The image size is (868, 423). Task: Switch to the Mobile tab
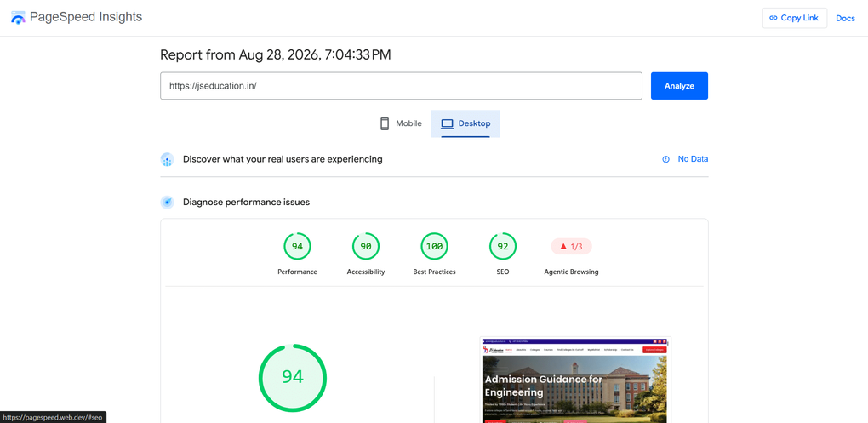401,123
